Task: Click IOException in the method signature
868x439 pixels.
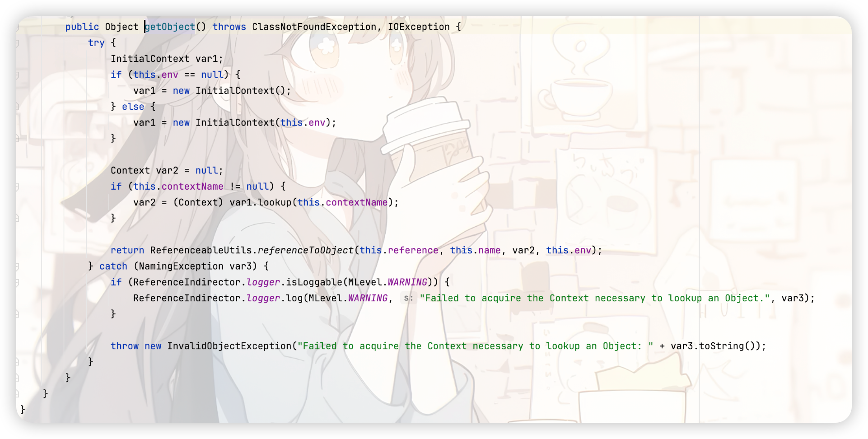Action: click(x=419, y=27)
